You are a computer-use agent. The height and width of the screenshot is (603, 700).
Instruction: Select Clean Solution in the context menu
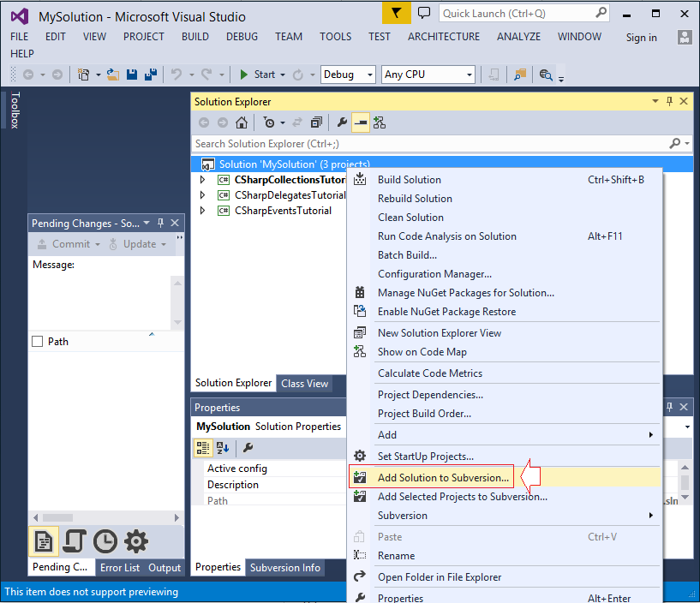tap(504, 218)
